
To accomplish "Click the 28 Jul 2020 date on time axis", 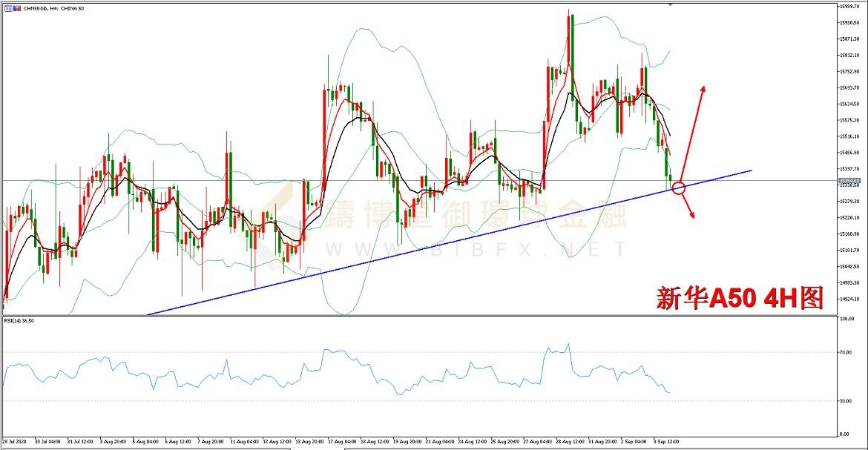I will click(x=16, y=440).
